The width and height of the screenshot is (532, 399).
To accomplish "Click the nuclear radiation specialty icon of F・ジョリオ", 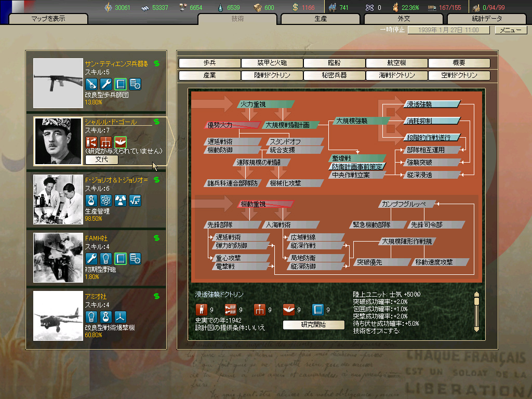I will click(x=121, y=200).
